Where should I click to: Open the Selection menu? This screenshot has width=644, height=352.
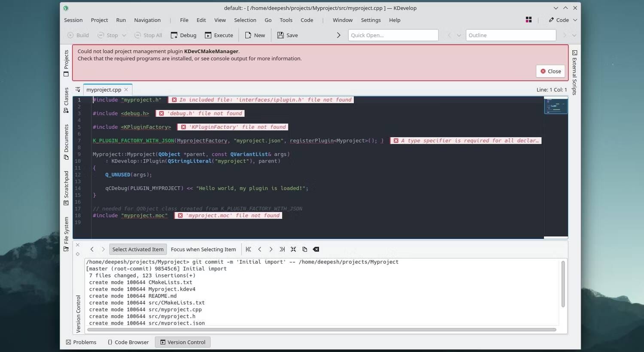coord(245,20)
